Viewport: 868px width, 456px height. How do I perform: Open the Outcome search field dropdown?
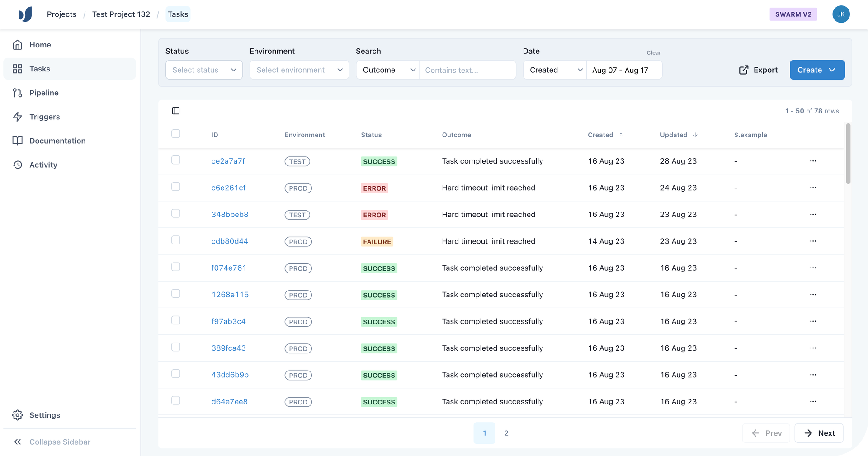[387, 70]
